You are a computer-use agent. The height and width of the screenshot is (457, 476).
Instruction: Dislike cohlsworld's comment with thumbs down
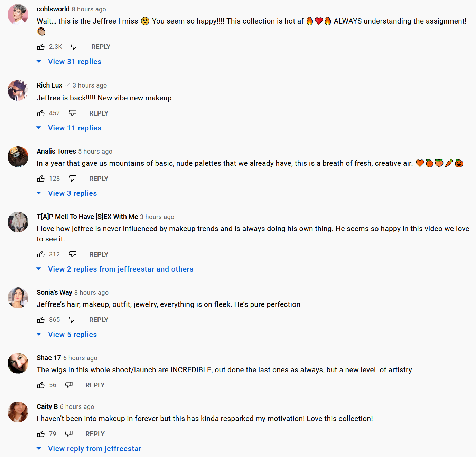point(75,47)
